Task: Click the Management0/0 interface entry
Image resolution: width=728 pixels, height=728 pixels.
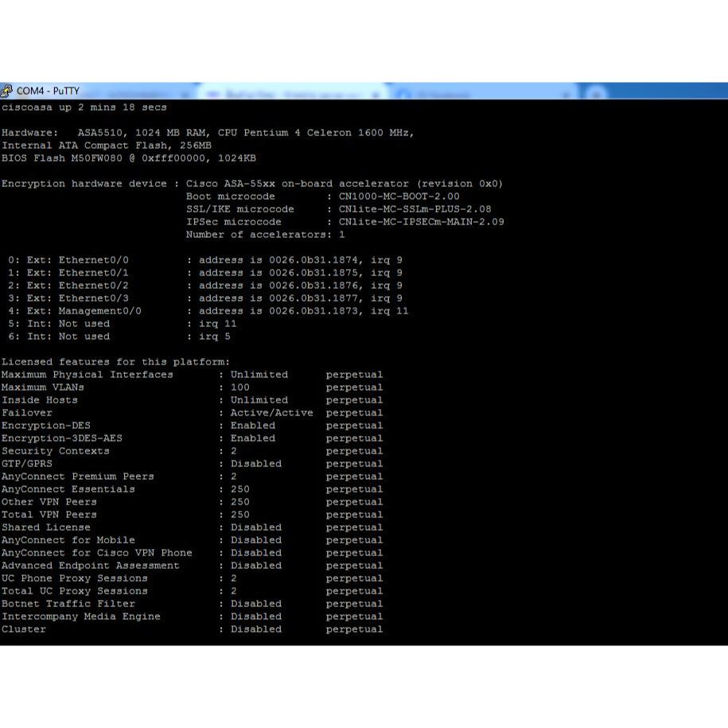Action: pos(99,311)
